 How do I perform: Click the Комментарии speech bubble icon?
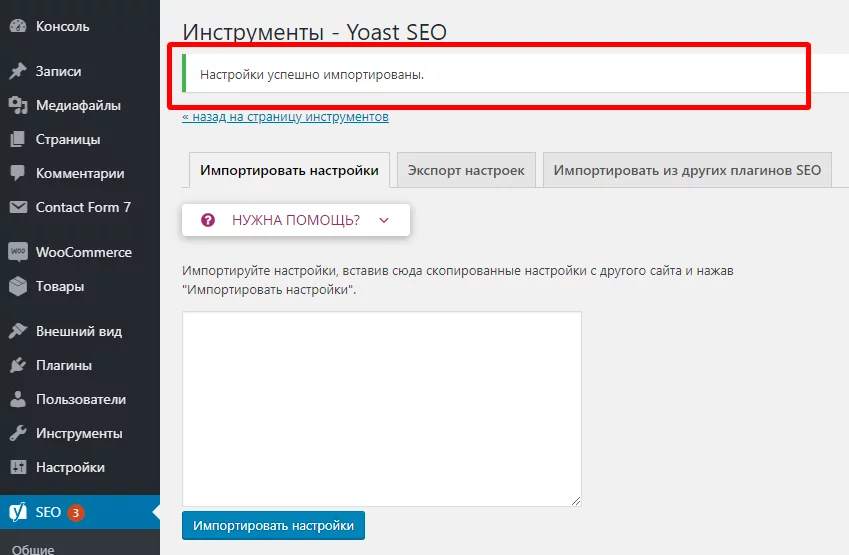pyautogui.click(x=18, y=173)
